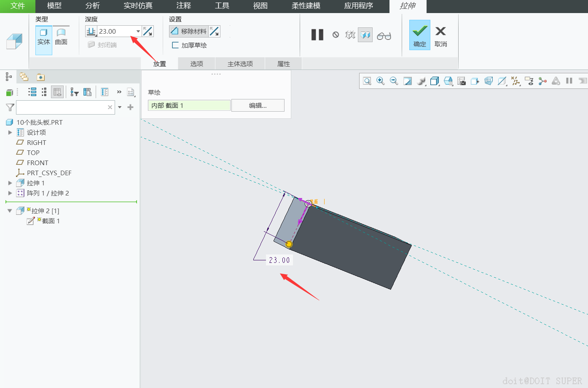Flip the material removal side icon

[214, 31]
